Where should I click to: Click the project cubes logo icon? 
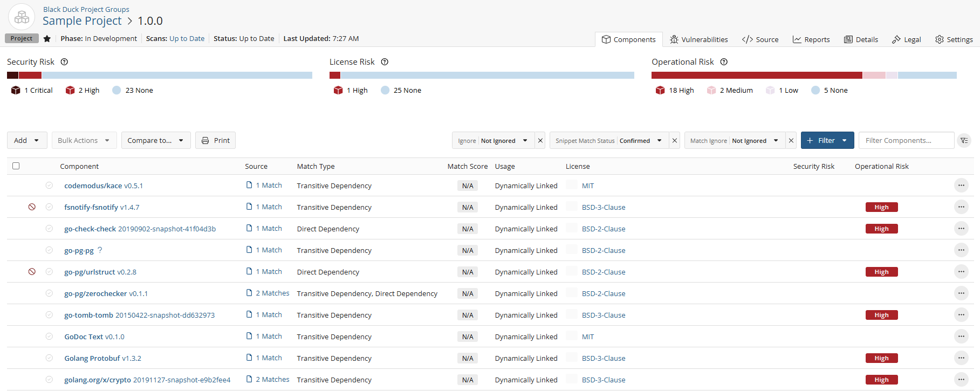[22, 17]
